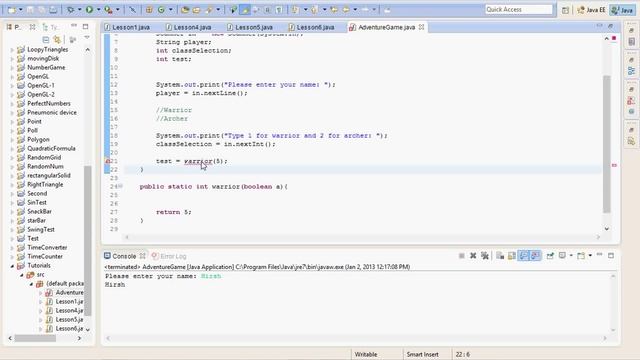Select the PerfectNumbers project

[49, 103]
